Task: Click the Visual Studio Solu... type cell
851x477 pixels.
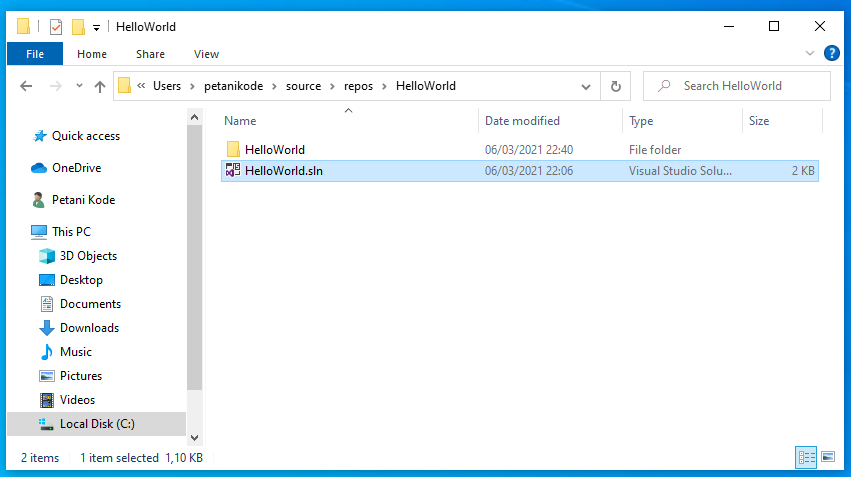Action: pyautogui.click(x=680, y=170)
